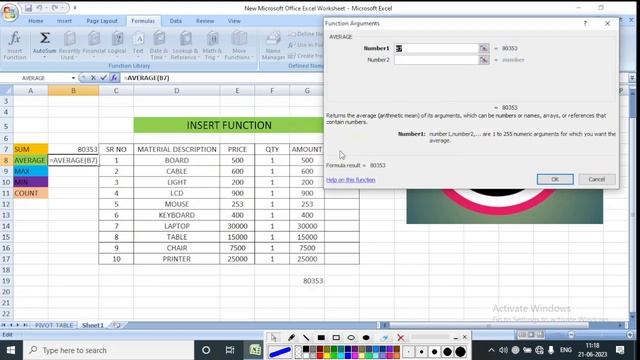Click the AutoSum sigma icon
The width and height of the screenshot is (640, 360).
[44, 38]
